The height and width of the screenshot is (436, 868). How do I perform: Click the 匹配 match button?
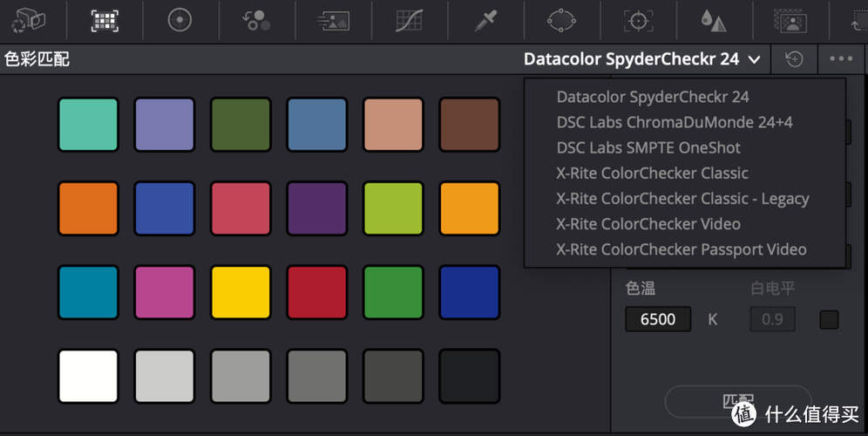pyautogui.click(x=738, y=401)
